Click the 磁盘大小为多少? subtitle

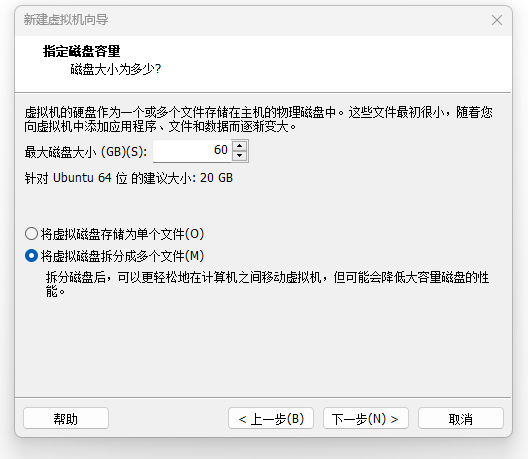point(116,69)
